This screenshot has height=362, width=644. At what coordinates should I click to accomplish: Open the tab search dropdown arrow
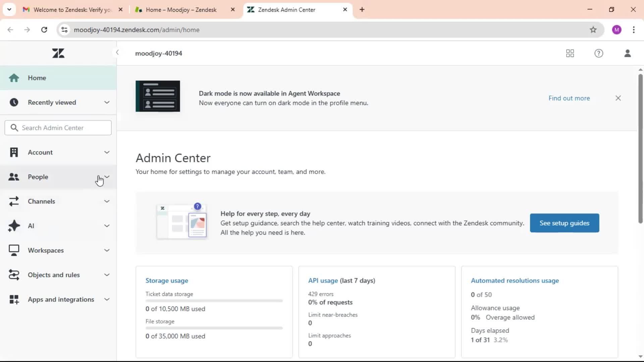click(9, 9)
